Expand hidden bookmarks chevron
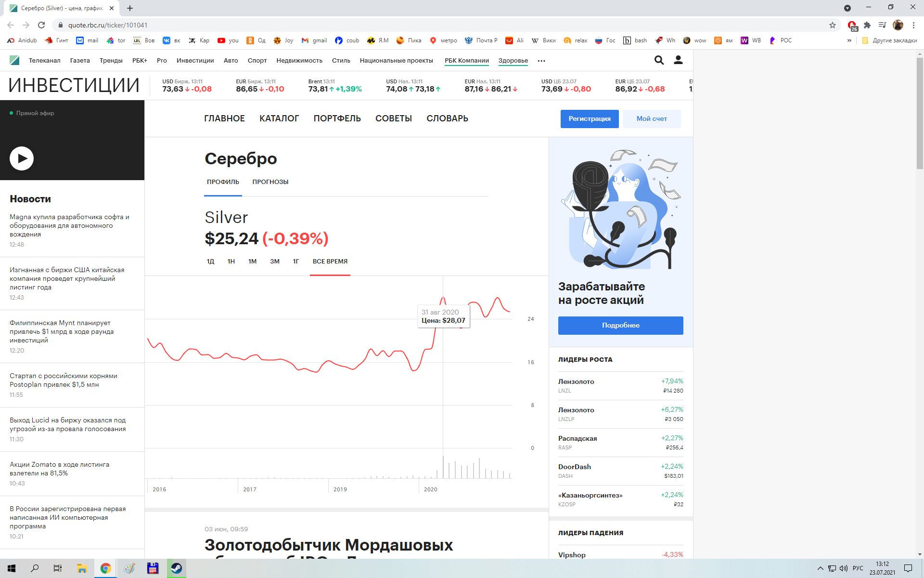The height and width of the screenshot is (578, 924). [x=849, y=40]
